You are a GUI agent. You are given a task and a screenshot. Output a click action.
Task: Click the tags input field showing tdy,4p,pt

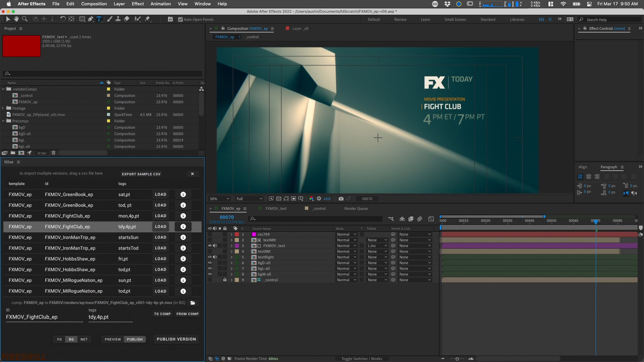click(x=110, y=317)
